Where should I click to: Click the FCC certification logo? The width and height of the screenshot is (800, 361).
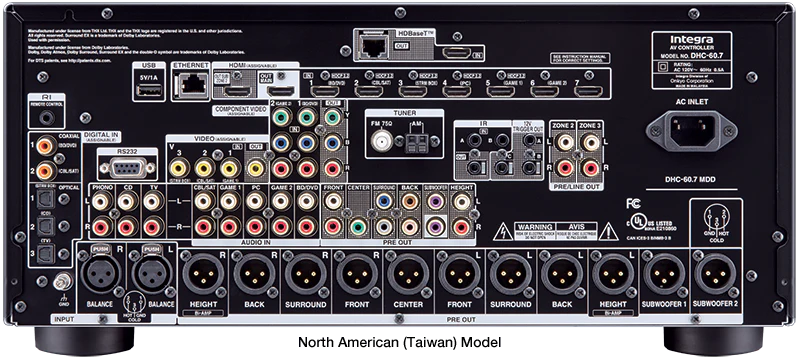pos(633,204)
